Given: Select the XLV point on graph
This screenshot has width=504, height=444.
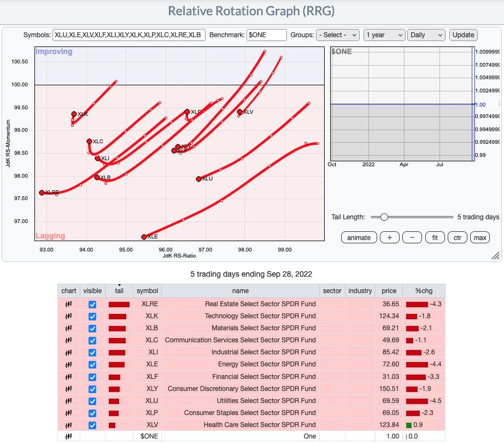Looking at the screenshot, I should coord(239,112).
